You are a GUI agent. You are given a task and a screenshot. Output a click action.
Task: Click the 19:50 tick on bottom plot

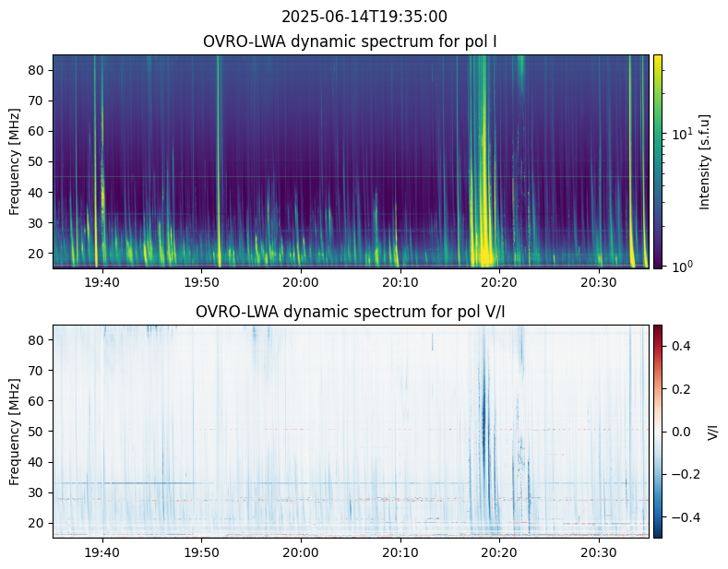[x=201, y=551]
